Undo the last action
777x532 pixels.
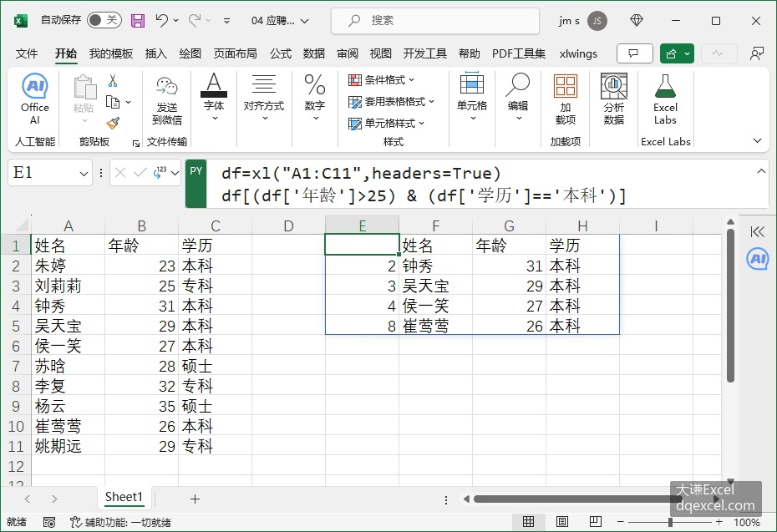click(161, 20)
